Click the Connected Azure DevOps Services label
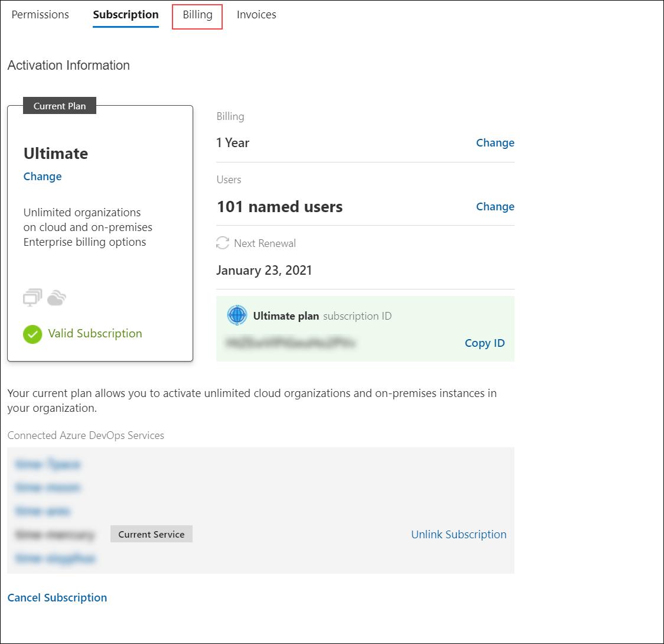The image size is (664, 644). click(x=86, y=435)
